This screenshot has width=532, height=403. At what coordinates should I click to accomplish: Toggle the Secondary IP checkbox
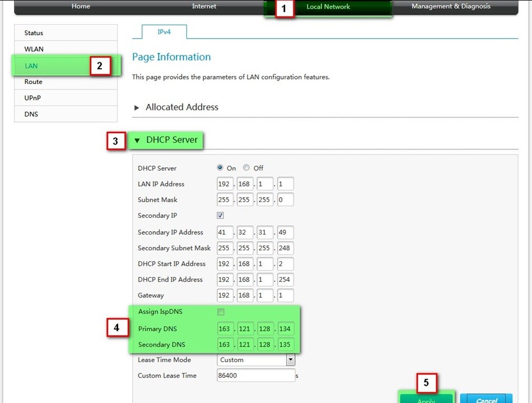coord(221,215)
